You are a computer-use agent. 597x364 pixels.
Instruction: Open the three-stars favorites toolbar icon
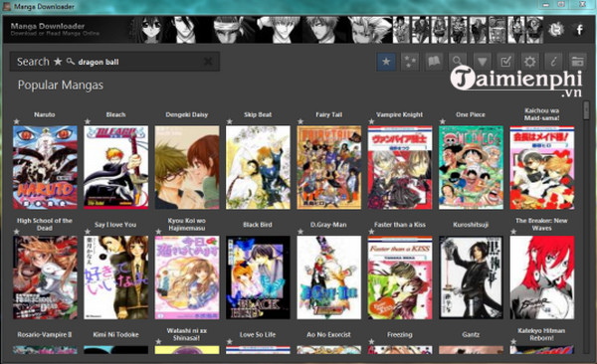pos(410,62)
